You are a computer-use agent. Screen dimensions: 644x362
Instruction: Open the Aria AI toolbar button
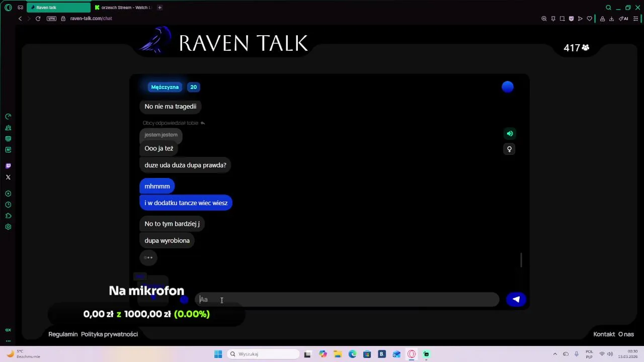pos(623,19)
